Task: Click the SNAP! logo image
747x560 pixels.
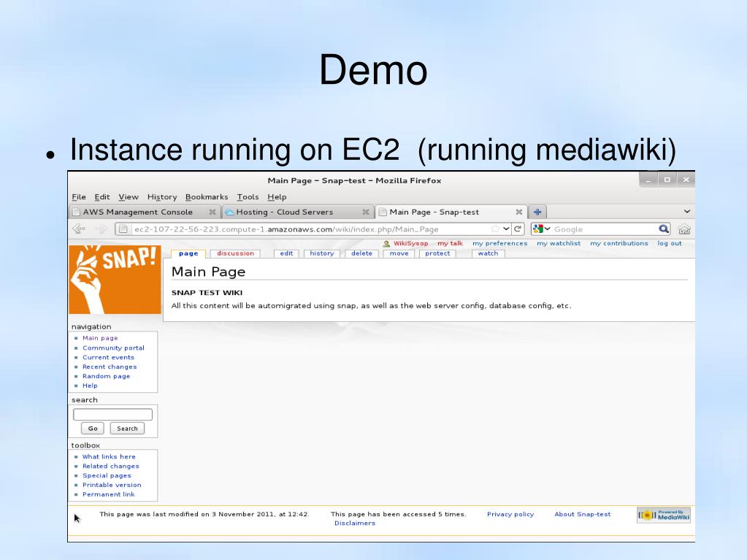Action: tap(115, 280)
